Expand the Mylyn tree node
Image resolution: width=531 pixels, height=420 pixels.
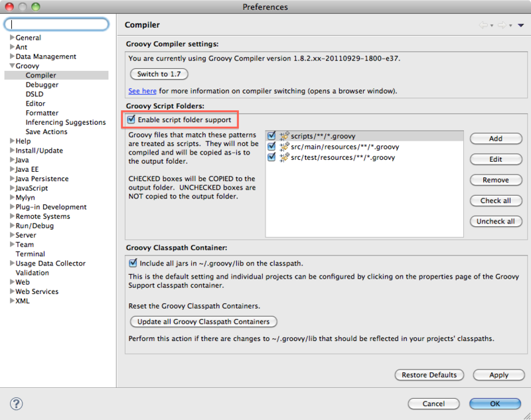coord(12,197)
